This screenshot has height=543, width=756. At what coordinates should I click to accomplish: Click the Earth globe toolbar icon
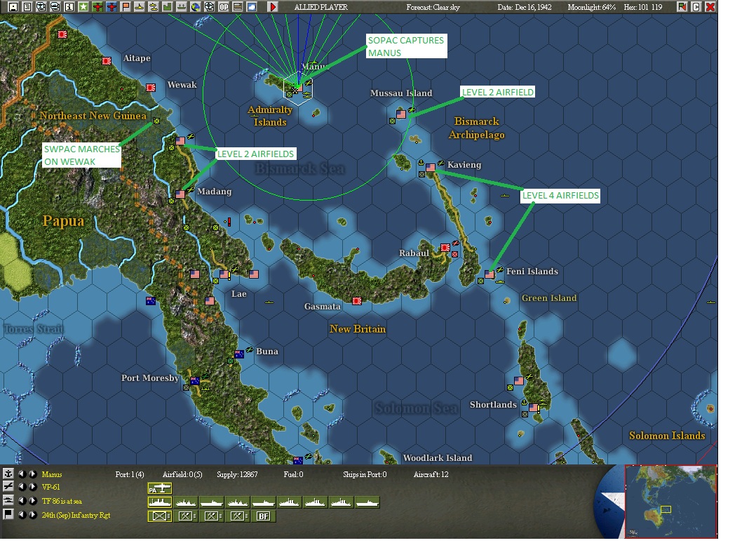coord(195,7)
